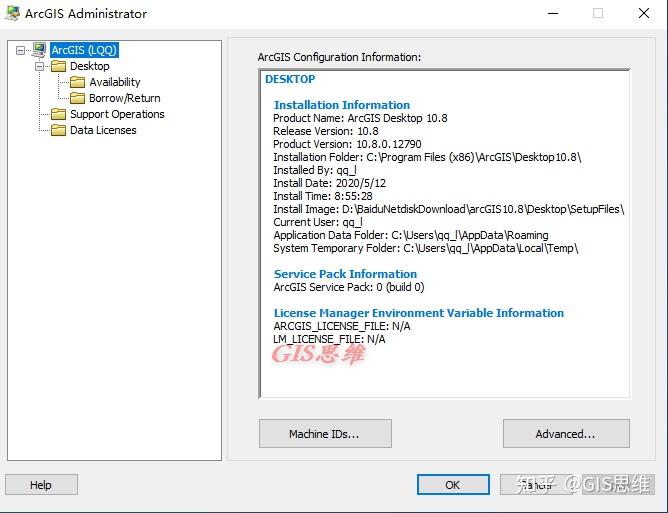Select Data Licenses in the tree
Image resolution: width=668 pixels, height=513 pixels.
[x=103, y=130]
